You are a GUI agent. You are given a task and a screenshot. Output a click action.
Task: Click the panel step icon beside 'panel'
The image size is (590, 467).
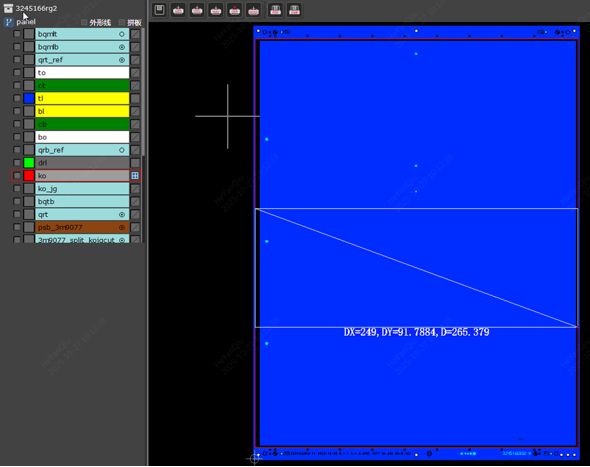[9, 22]
